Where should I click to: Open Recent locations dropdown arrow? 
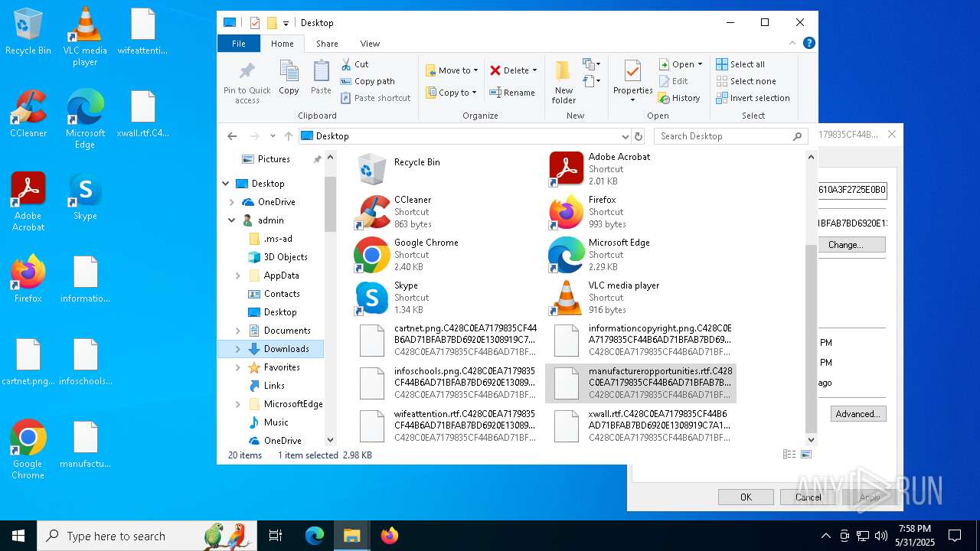click(x=273, y=136)
